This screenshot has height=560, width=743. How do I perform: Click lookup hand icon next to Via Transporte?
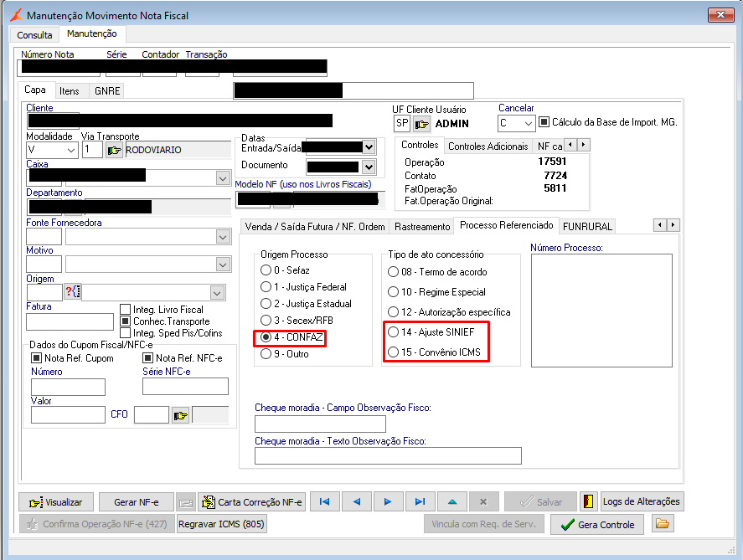[x=114, y=150]
